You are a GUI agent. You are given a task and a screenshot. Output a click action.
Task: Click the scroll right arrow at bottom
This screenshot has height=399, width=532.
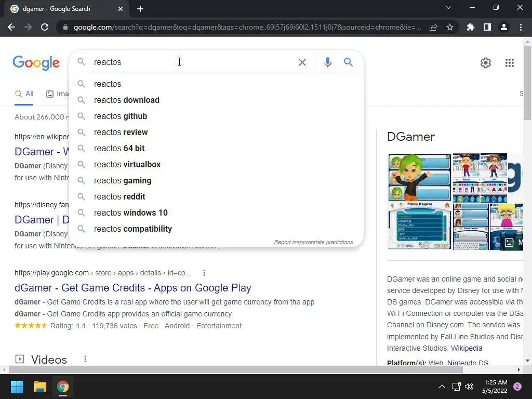tap(519, 369)
